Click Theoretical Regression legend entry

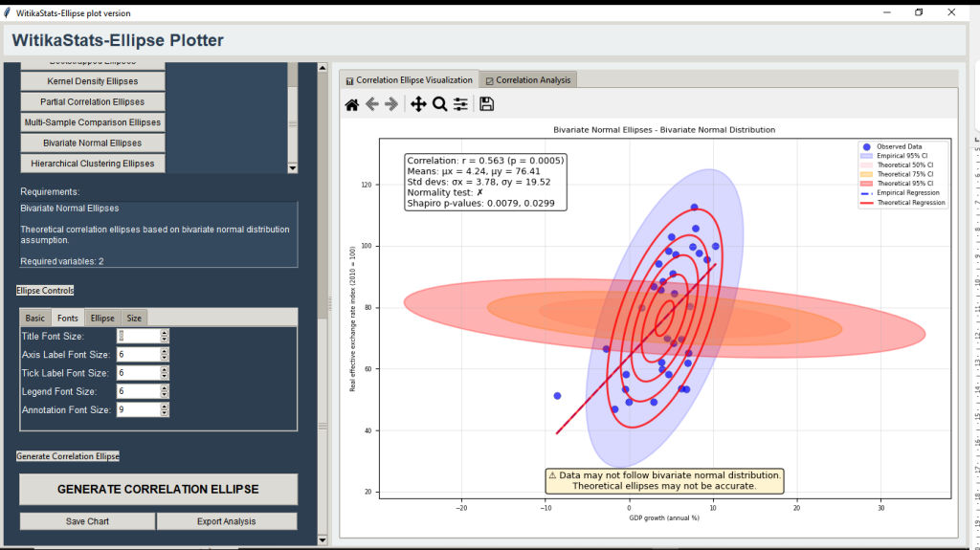click(903, 203)
